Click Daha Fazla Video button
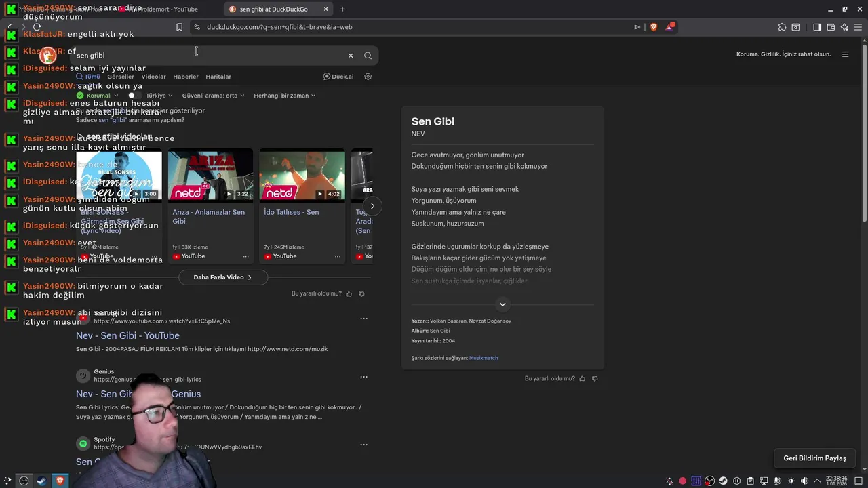 point(222,277)
